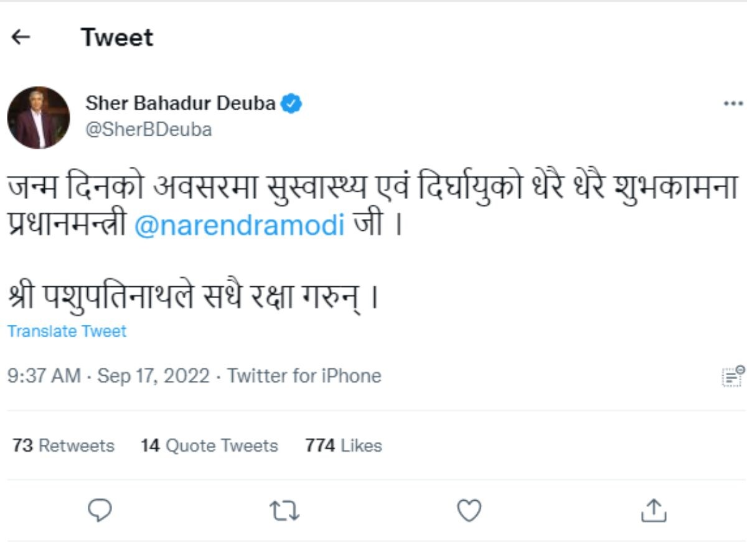
Task: View the 774 Likes list
Action: pyautogui.click(x=344, y=446)
